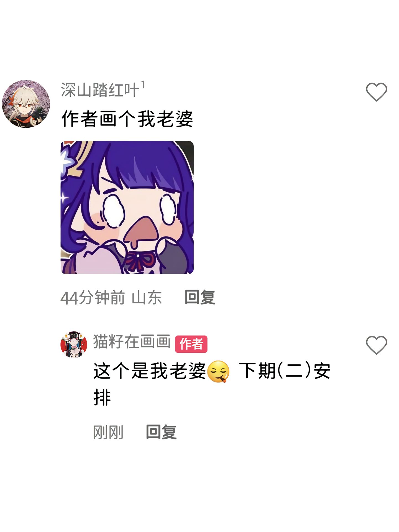Reply to the comment posted 44分钟前
399x532 pixels.
tap(200, 297)
